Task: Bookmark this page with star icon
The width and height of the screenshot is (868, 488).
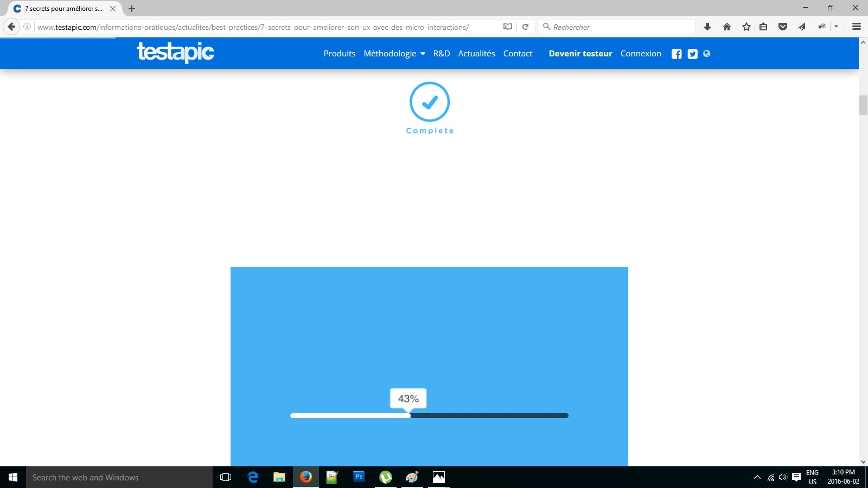Action: point(746,27)
